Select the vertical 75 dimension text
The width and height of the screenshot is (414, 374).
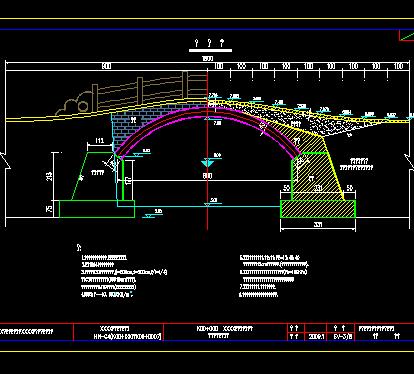coord(49,209)
